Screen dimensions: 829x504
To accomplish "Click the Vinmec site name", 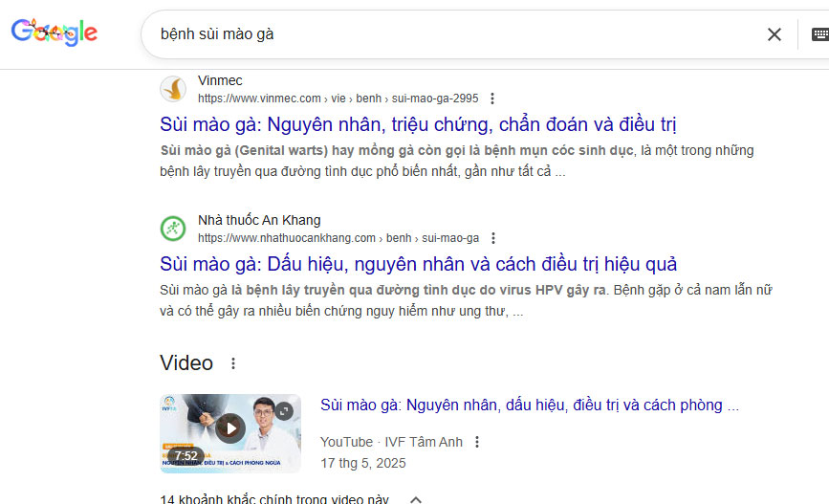I will 221,80.
